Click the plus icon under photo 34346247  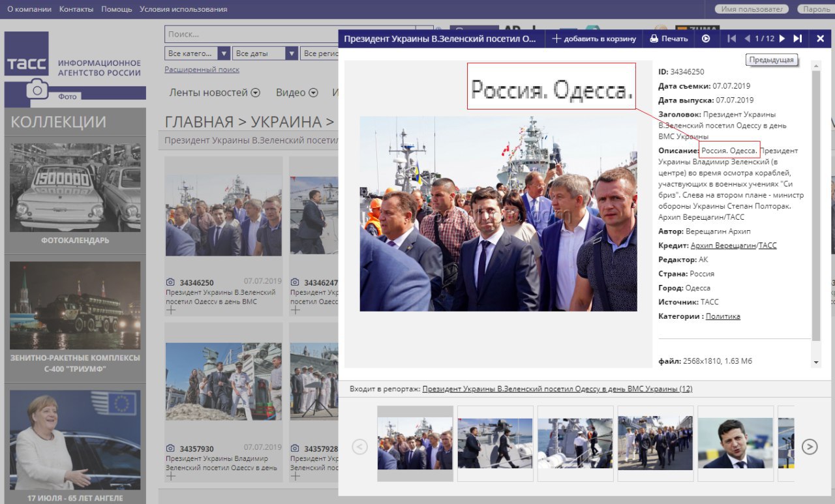point(296,310)
